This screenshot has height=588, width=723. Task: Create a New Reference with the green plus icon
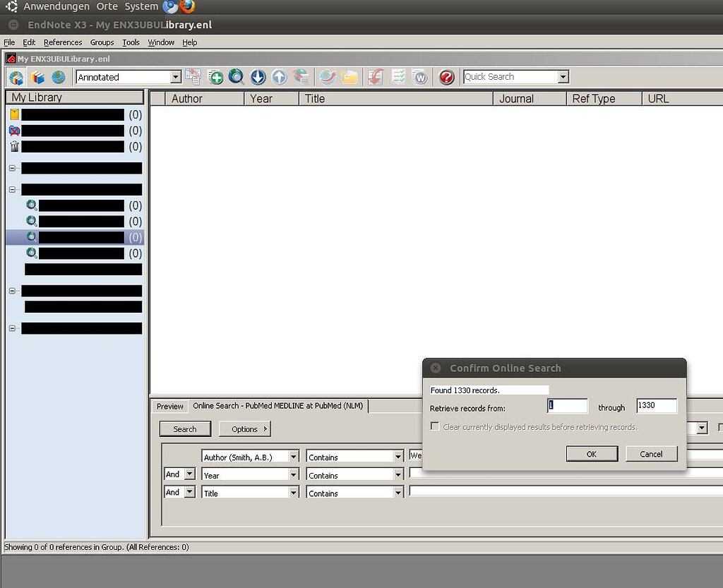click(x=215, y=77)
